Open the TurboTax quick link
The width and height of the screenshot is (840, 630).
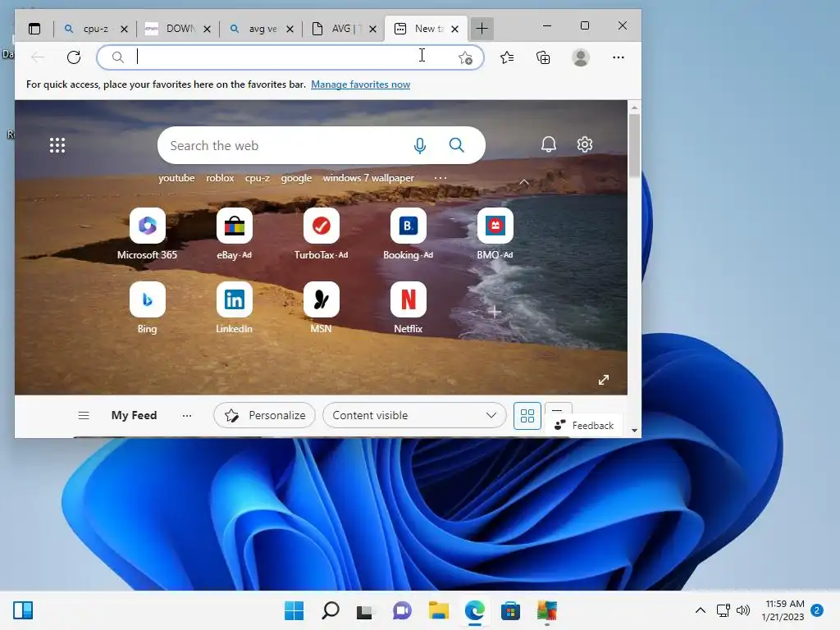click(321, 234)
